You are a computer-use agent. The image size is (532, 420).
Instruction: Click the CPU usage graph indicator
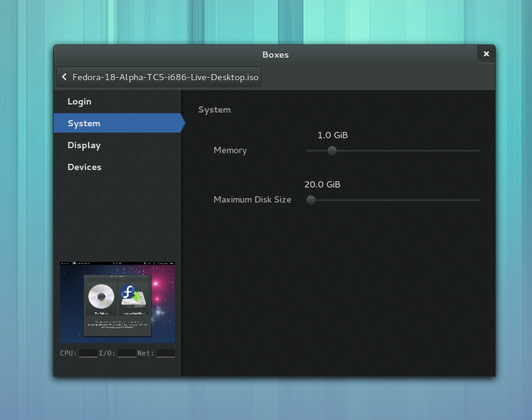coord(88,353)
